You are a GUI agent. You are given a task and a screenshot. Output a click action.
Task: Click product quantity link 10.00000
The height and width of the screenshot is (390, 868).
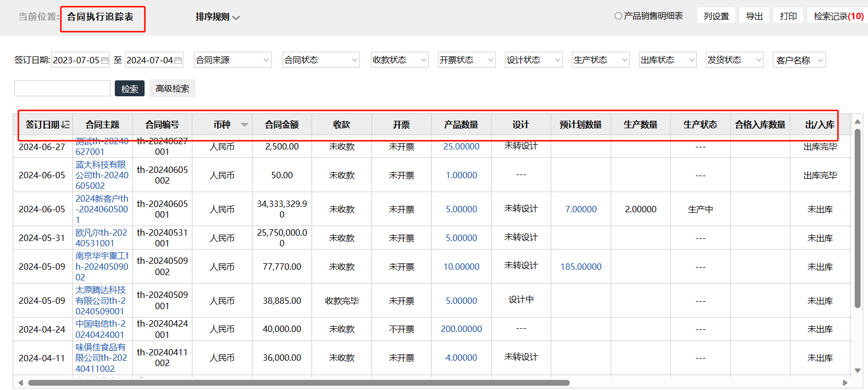pyautogui.click(x=461, y=267)
